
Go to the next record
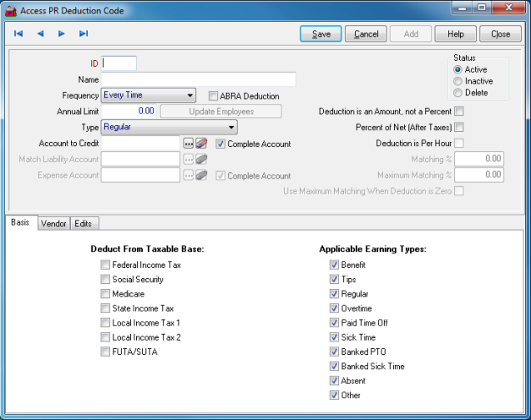pyautogui.click(x=62, y=34)
